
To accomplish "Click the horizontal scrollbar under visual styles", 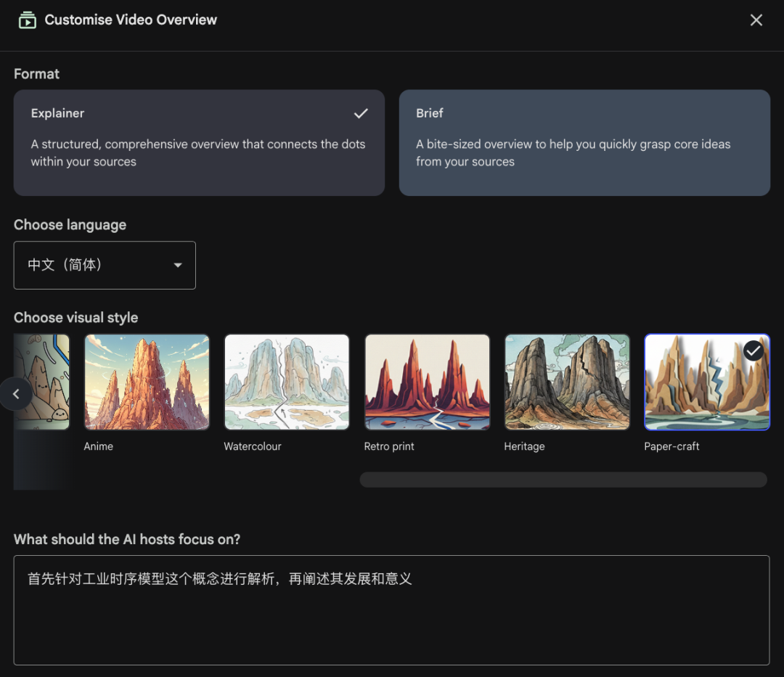I will [x=563, y=480].
